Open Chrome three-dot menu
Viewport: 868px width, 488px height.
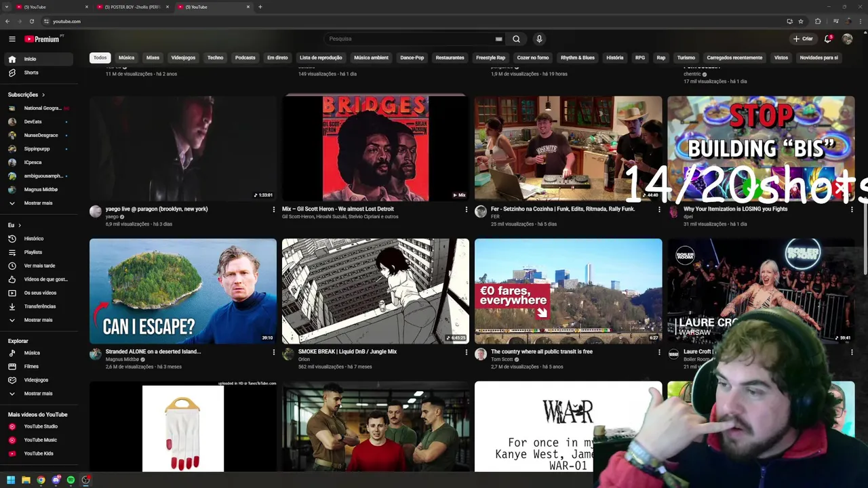pyautogui.click(x=861, y=21)
